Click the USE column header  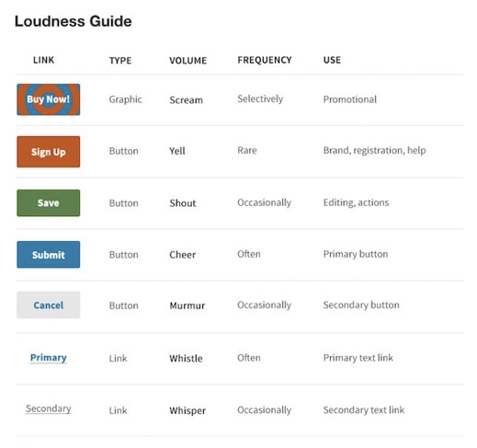332,60
